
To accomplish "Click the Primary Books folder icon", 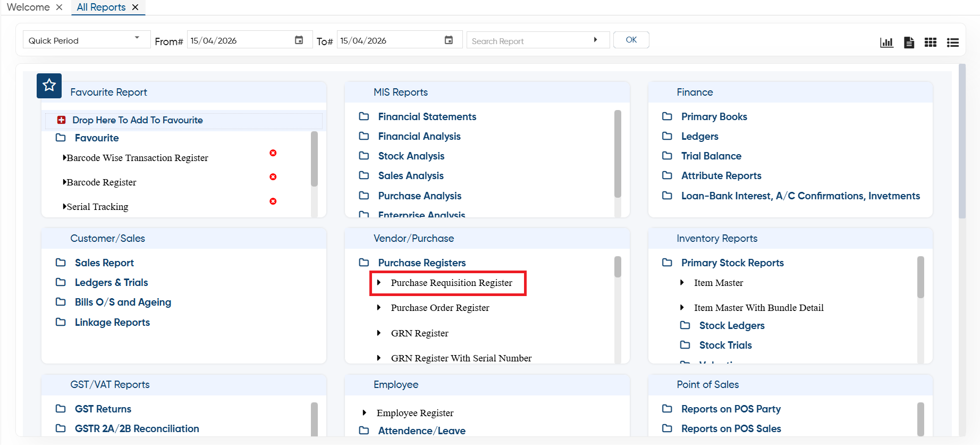I will coord(667,116).
